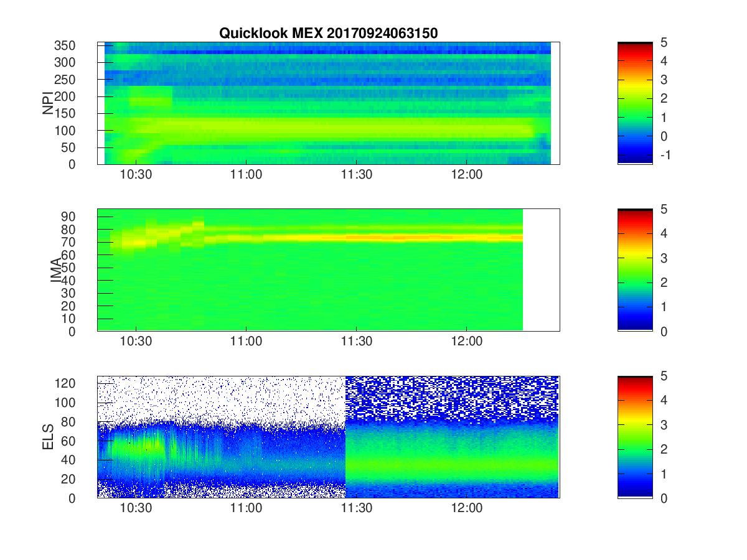Click the 11:00 time label under IMA plot
This screenshot has height=560, width=747.
point(246,342)
